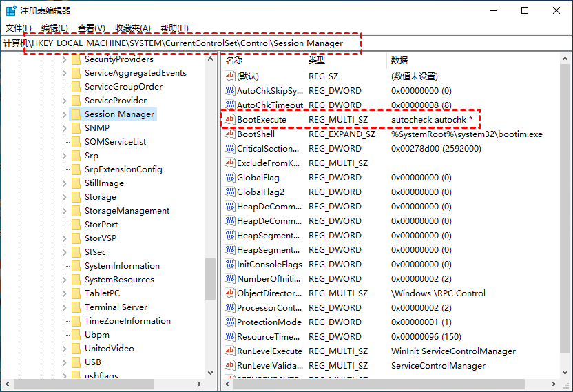
Task: Click the registry path address bar
Action: (x=286, y=43)
